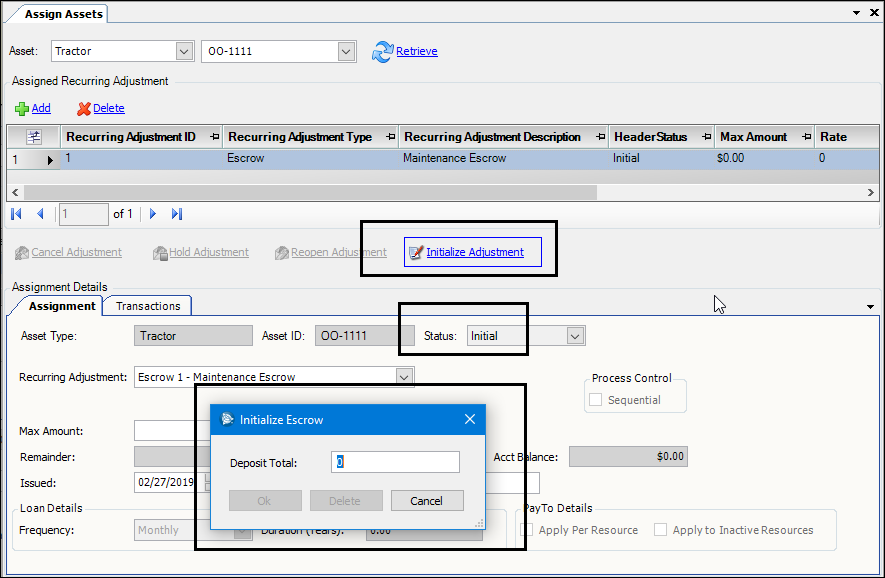The height and width of the screenshot is (578, 885).
Task: Click the Initialize Escrow dialog title icon
Action: click(227, 419)
